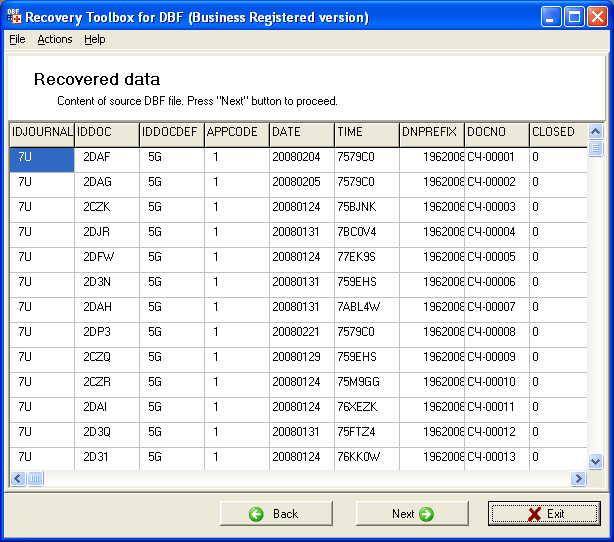Open the Actions menu
The image size is (614, 542).
(x=55, y=39)
